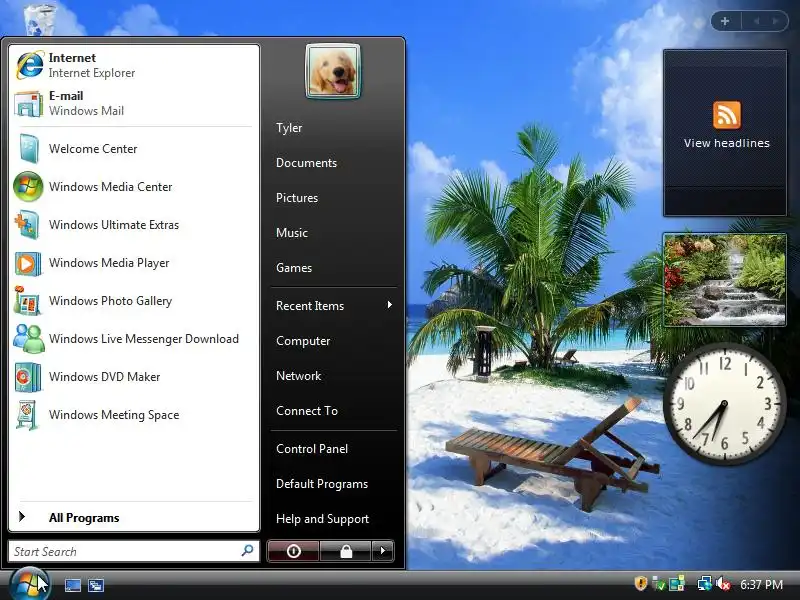Click the analog clock gadget
The height and width of the screenshot is (600, 800).
(x=725, y=403)
